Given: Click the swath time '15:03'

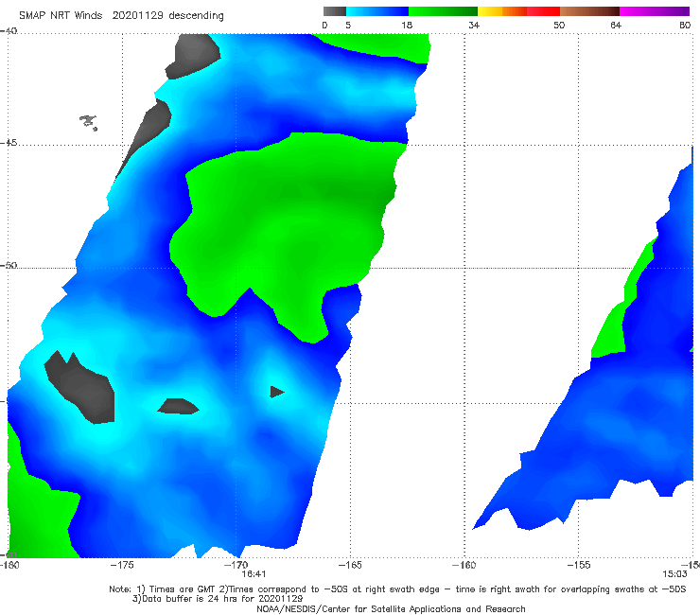Looking at the screenshot, I should 674,574.
